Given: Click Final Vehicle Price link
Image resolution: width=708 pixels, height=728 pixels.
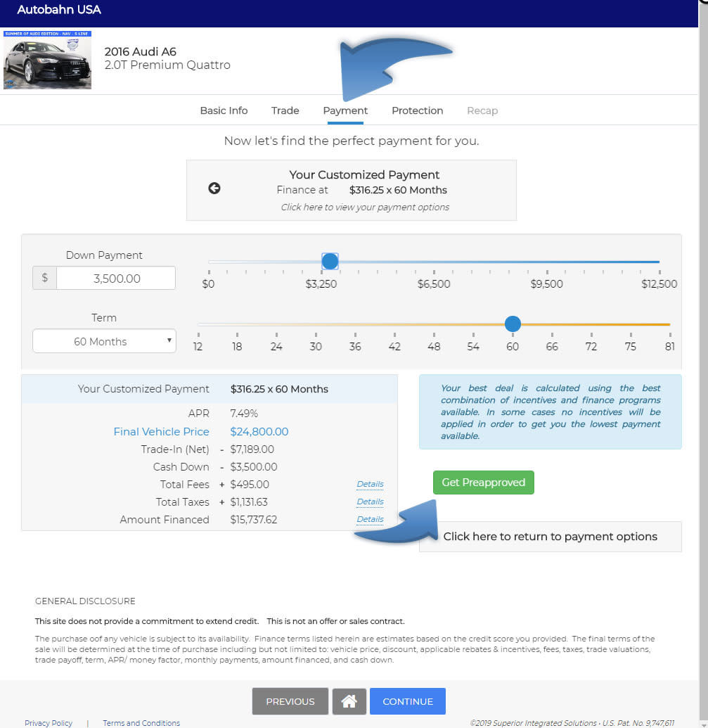Looking at the screenshot, I should pyautogui.click(x=161, y=431).
